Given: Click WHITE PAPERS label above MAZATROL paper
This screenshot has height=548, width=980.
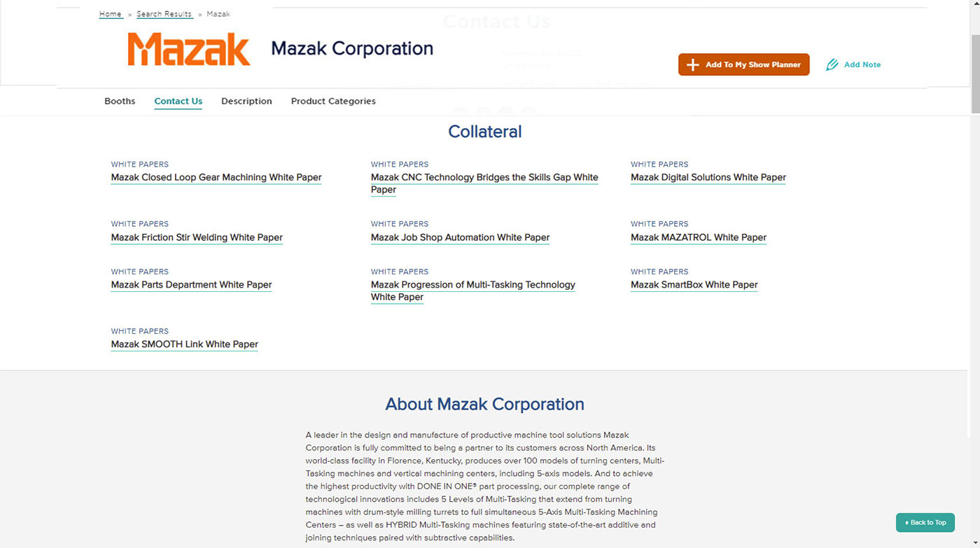Looking at the screenshot, I should 659,224.
